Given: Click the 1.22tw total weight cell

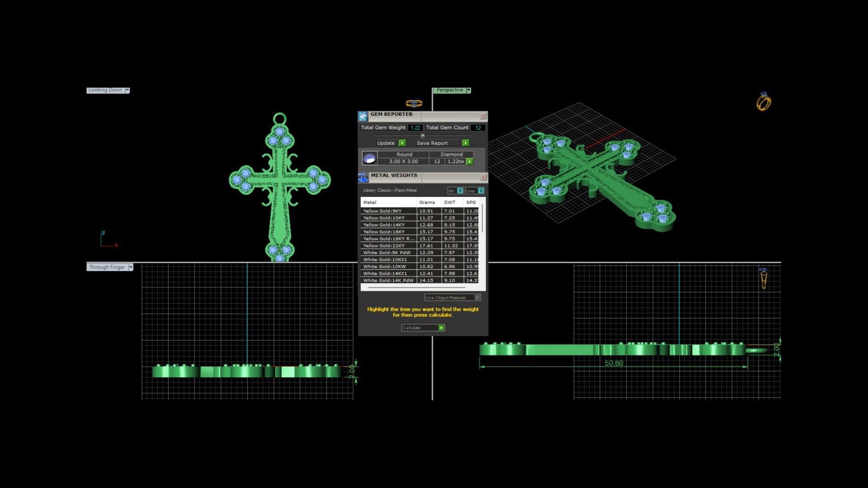Looking at the screenshot, I should click(456, 161).
